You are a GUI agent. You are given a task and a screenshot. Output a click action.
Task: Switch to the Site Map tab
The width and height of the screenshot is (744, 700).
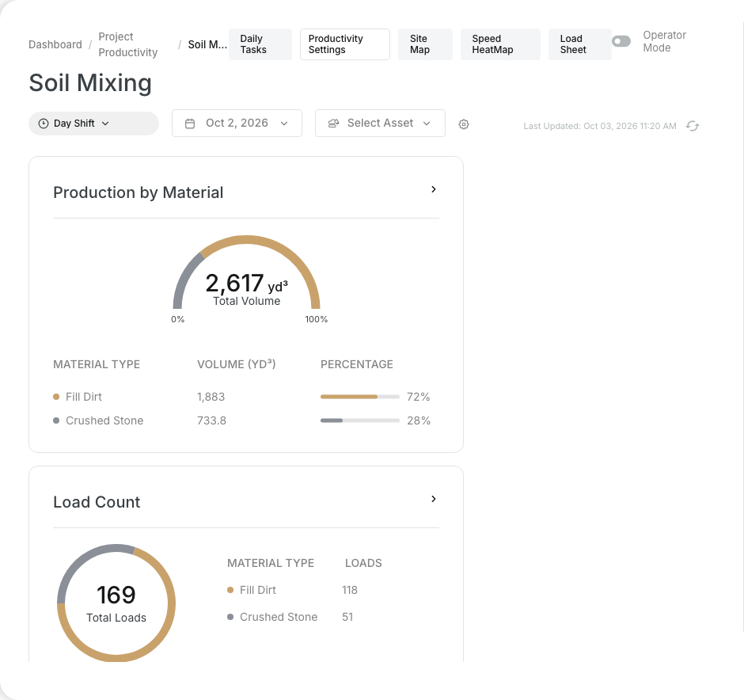click(425, 44)
